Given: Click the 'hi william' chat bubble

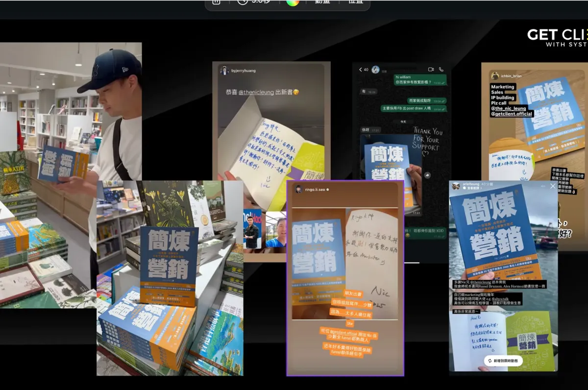Looking at the screenshot, I should coord(420,80).
